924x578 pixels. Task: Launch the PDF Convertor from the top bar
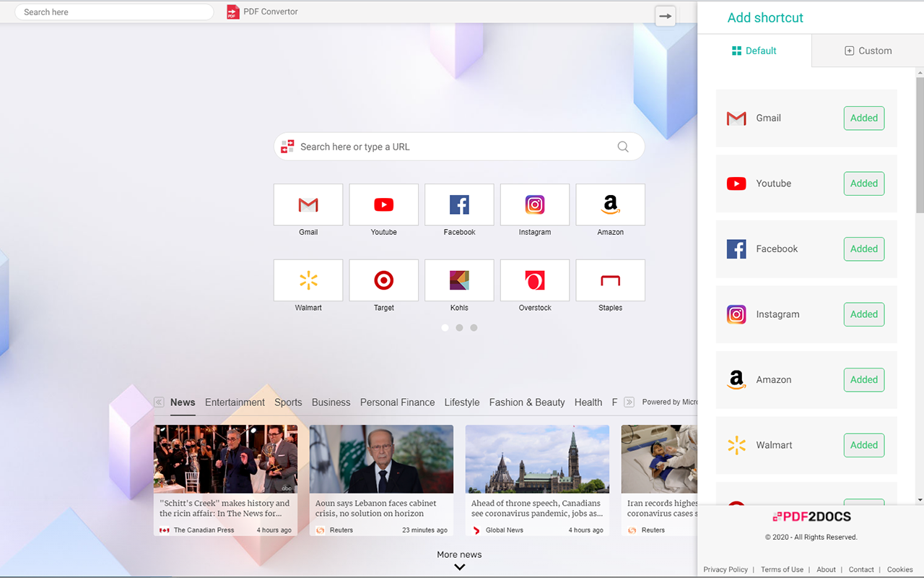click(x=262, y=12)
